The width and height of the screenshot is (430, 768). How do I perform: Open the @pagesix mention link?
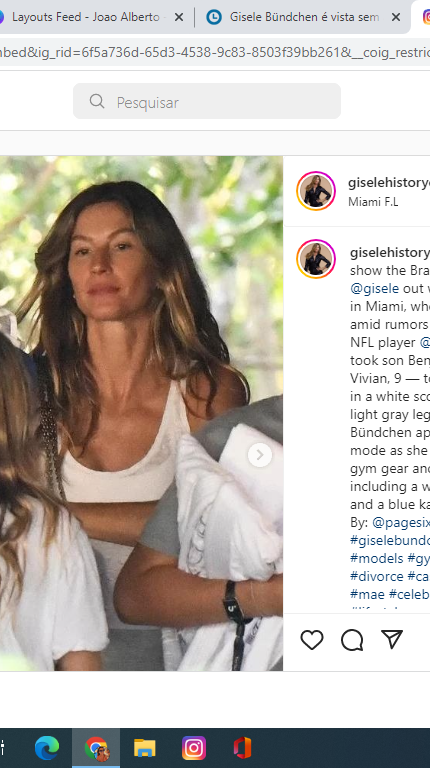coord(401,523)
